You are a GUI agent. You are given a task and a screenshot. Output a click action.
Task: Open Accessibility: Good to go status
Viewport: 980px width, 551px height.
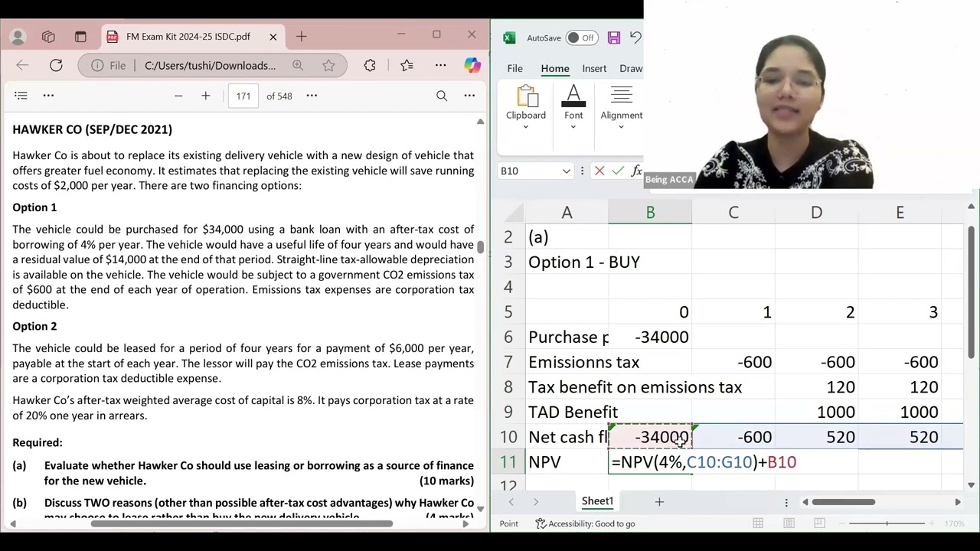[586, 524]
